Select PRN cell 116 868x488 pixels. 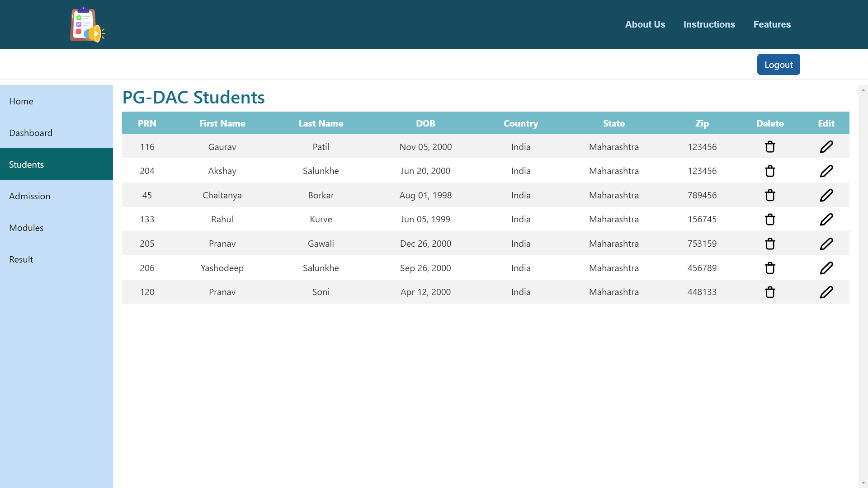point(147,147)
